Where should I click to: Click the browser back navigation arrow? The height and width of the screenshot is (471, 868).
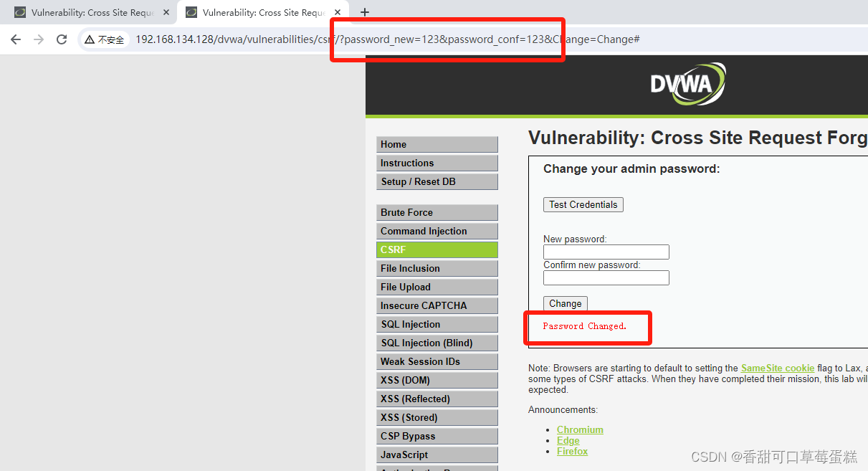pos(15,39)
